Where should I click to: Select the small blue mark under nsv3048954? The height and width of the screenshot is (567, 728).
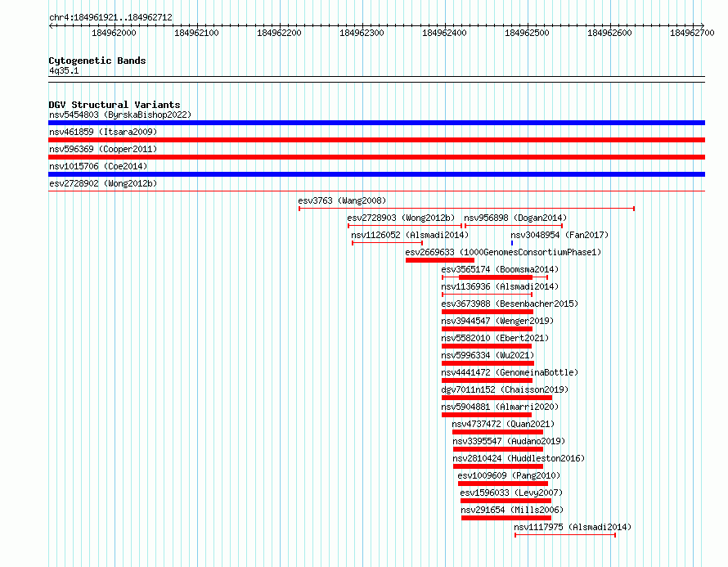pos(512,243)
